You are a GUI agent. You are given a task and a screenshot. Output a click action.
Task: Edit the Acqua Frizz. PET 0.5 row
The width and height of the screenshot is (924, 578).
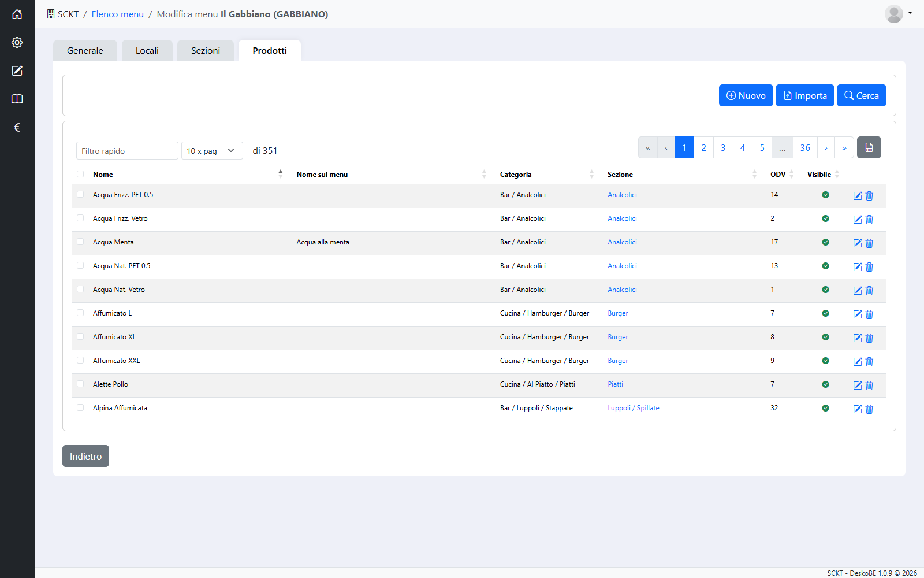[858, 196]
